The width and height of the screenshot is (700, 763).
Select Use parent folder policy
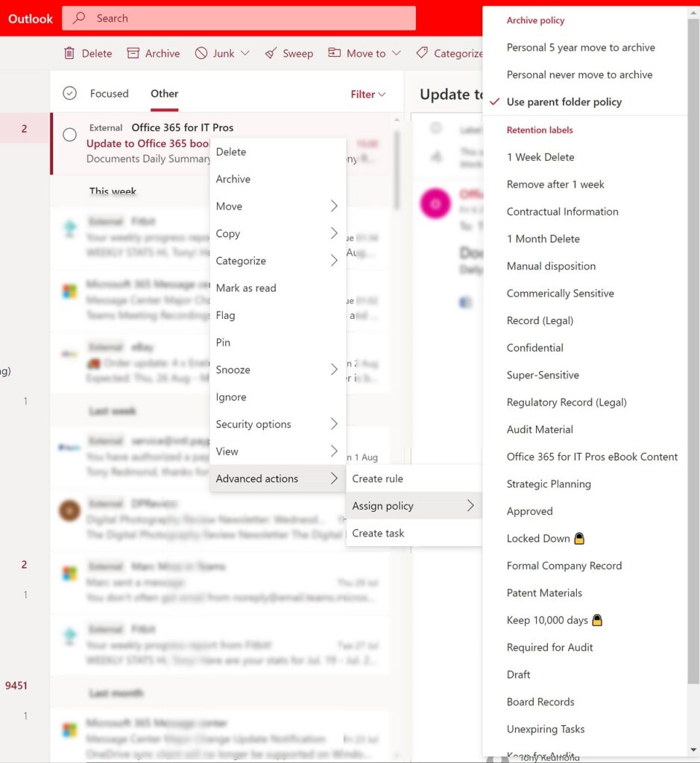point(584,102)
